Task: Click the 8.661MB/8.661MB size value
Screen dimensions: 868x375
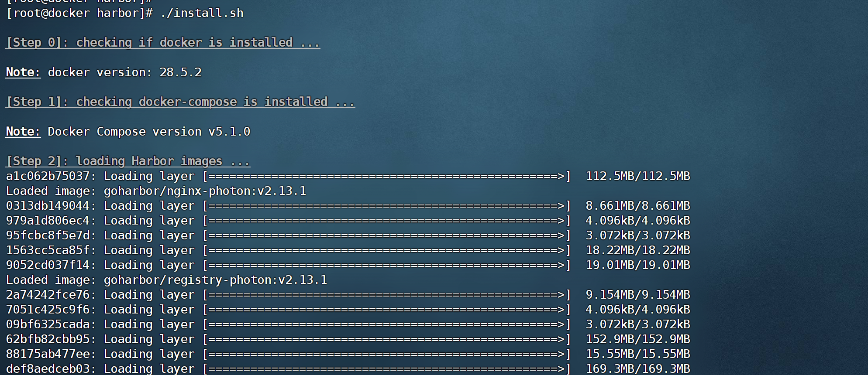Action: coord(638,206)
